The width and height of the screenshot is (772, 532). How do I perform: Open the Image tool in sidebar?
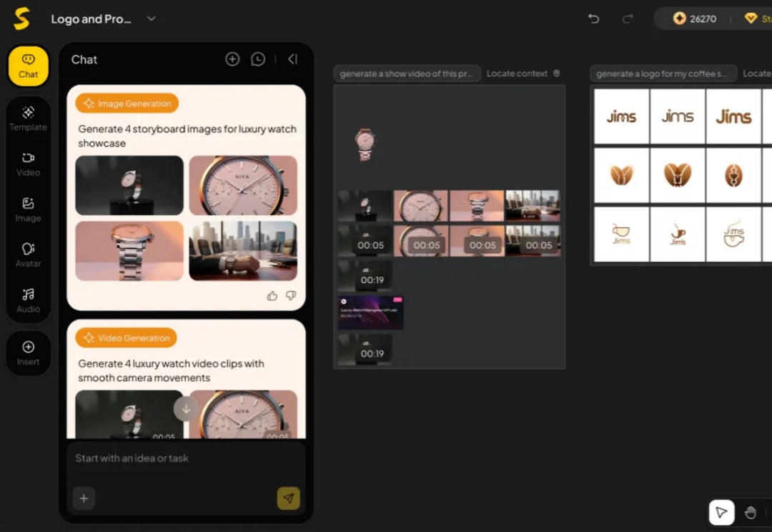28,210
